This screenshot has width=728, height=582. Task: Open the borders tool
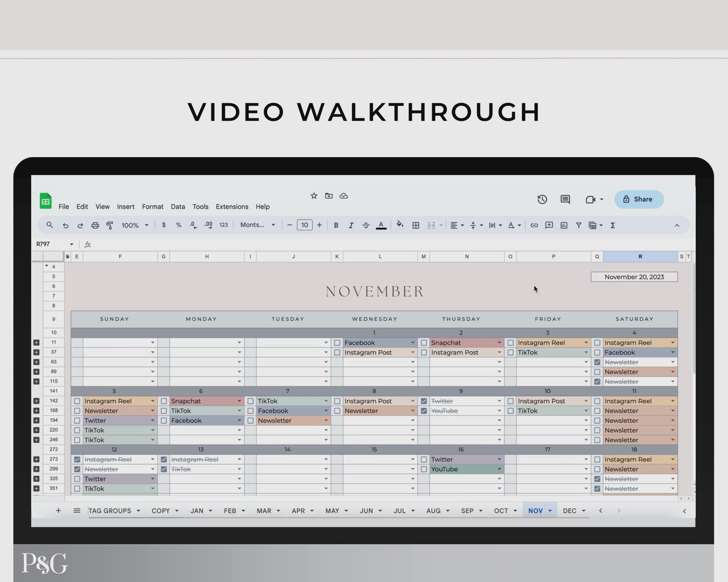(416, 225)
